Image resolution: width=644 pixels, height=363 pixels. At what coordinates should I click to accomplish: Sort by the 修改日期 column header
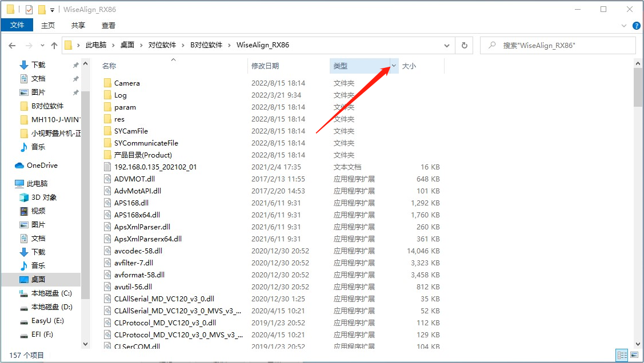pyautogui.click(x=265, y=66)
